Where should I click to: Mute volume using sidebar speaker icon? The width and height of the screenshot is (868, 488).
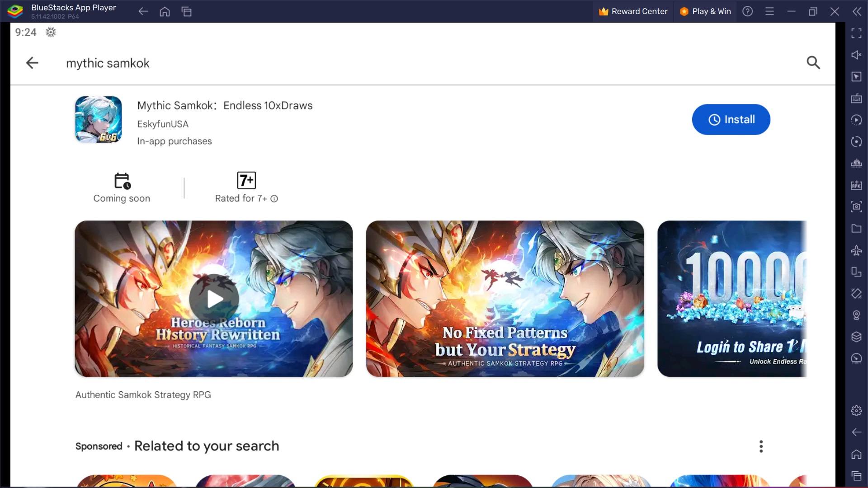tap(856, 55)
